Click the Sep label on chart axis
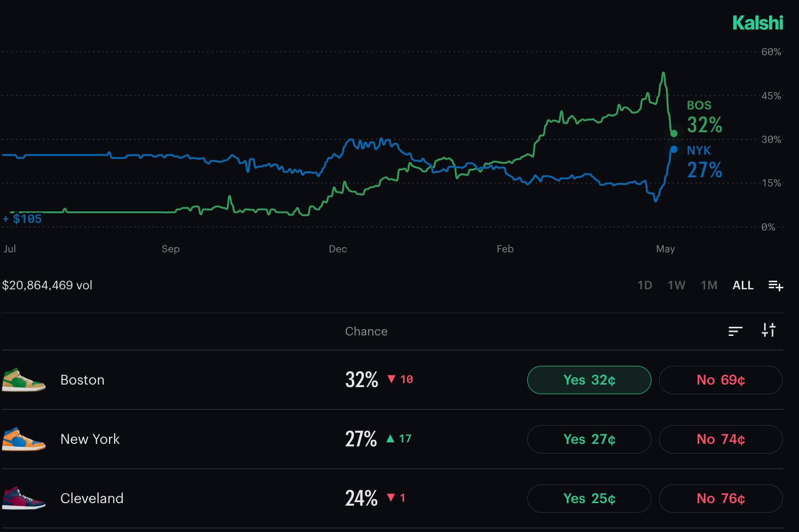Screen dimensions: 799x532 [170, 249]
